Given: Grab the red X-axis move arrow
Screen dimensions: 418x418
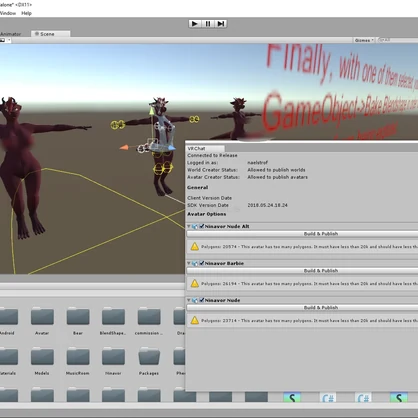Looking at the screenshot, I should pyautogui.click(x=124, y=147).
